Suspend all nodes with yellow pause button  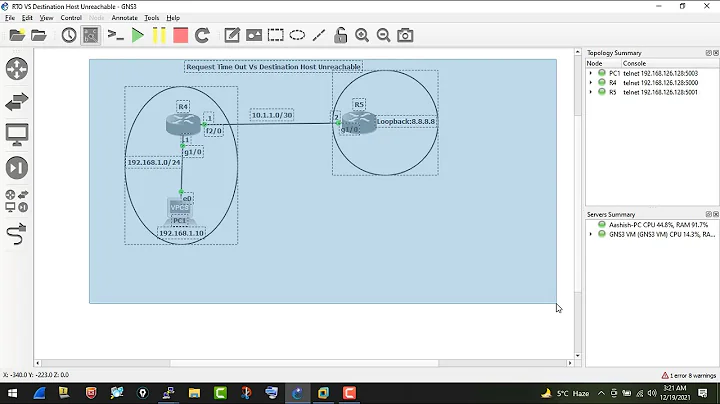point(159,35)
